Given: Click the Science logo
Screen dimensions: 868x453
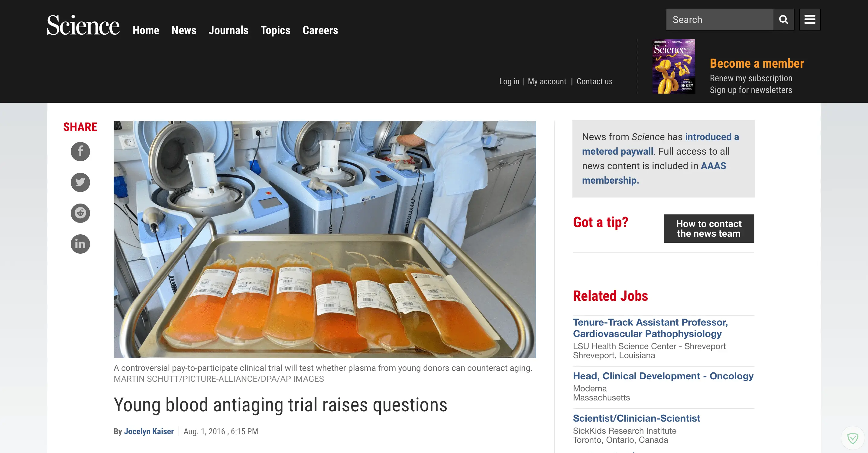Looking at the screenshot, I should (83, 25).
